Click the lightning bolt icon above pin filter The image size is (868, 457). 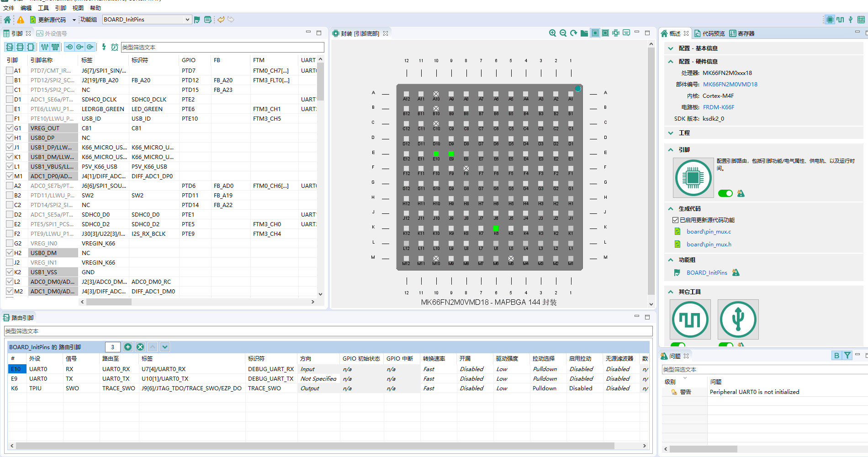(104, 47)
